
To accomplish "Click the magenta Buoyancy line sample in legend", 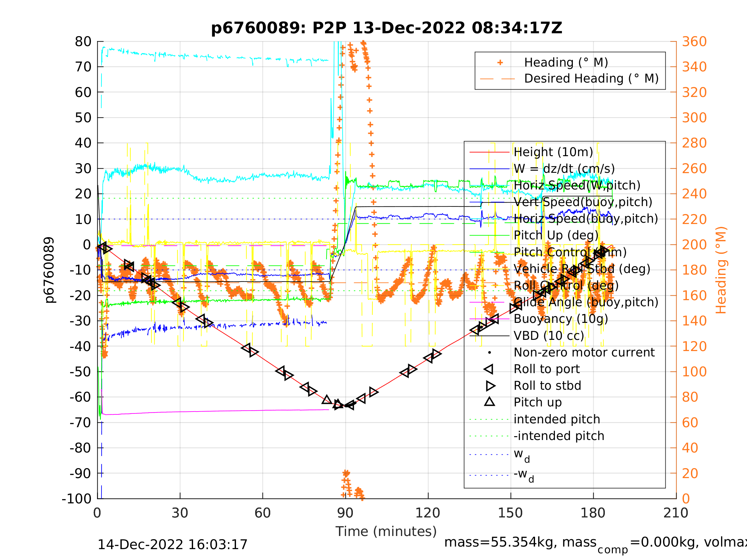I will (x=489, y=319).
